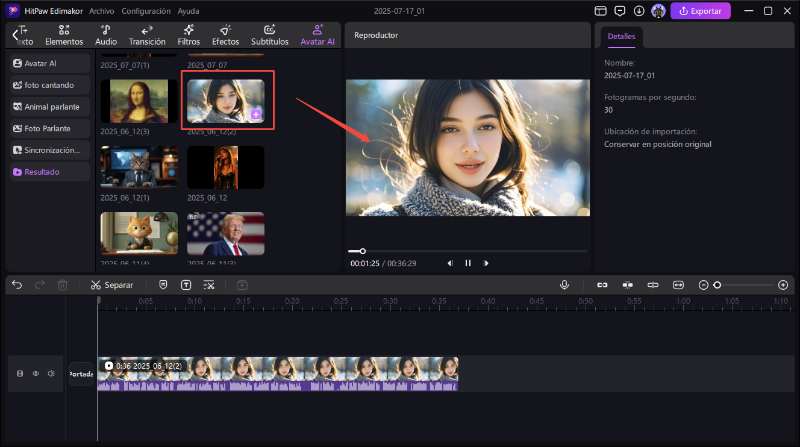Image resolution: width=800 pixels, height=447 pixels.
Task: Expand previous tabs with left chevron
Action: [14, 35]
